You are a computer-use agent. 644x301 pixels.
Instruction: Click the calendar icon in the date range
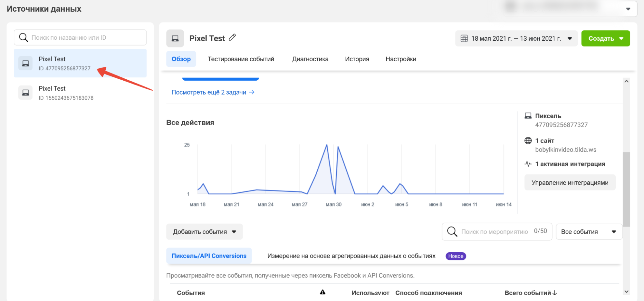coord(464,38)
